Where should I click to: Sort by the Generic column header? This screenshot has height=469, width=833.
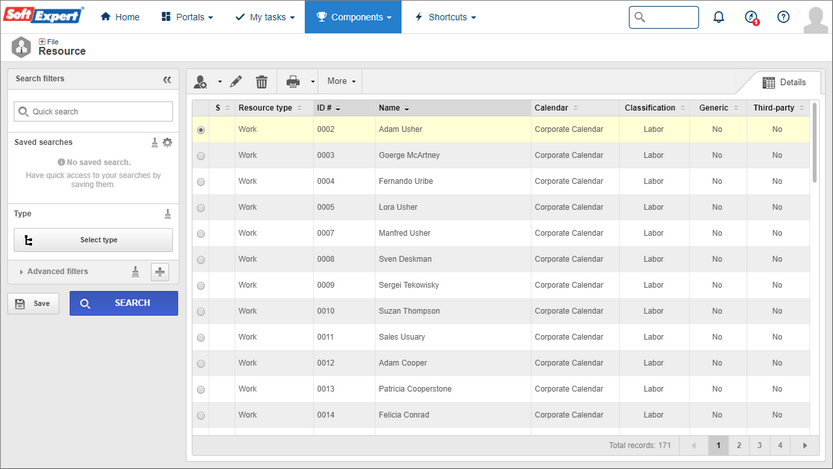(x=718, y=108)
